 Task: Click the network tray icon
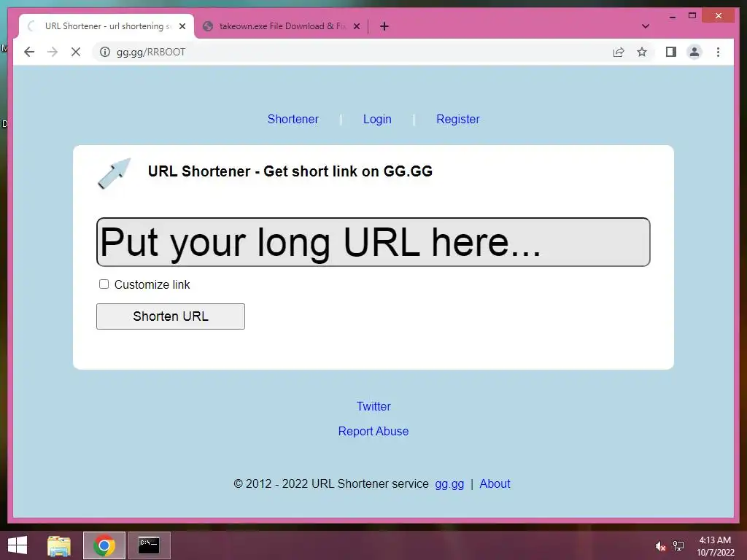[678, 546]
